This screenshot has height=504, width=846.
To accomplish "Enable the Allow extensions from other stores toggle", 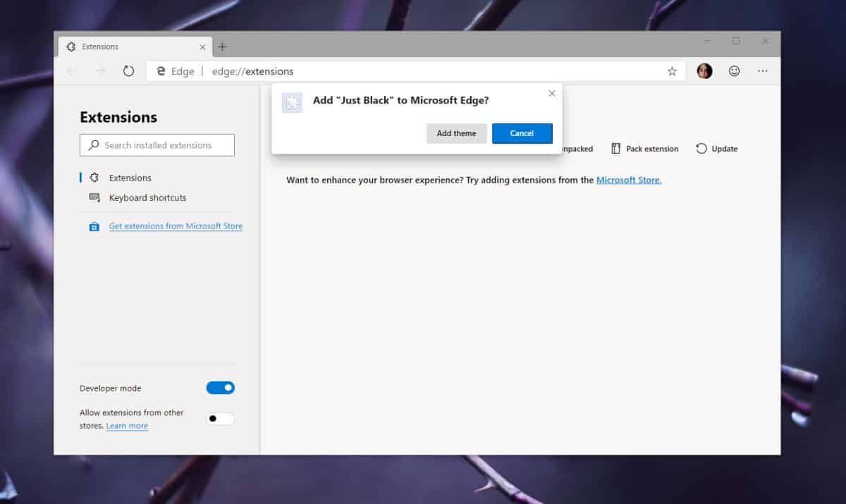I will coord(219,418).
